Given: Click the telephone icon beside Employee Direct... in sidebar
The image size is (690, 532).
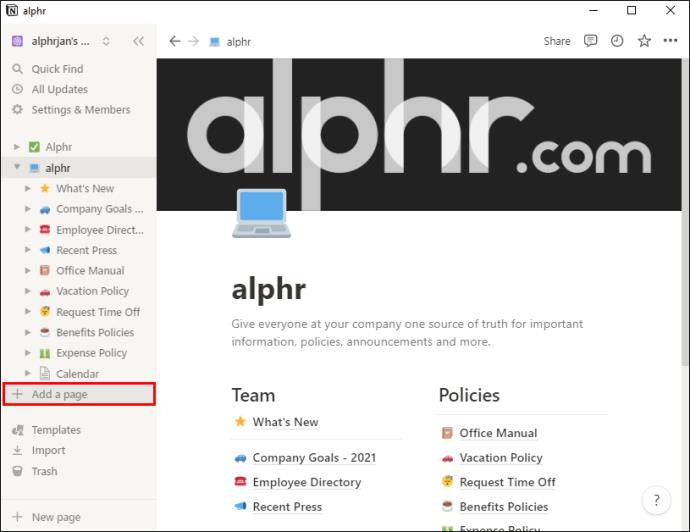Looking at the screenshot, I should click(x=45, y=229).
